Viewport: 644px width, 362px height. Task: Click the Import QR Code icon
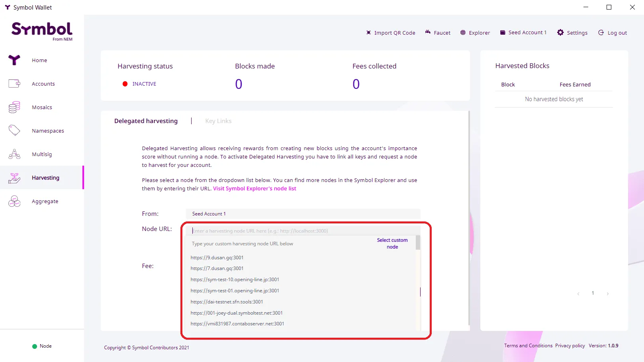(368, 33)
